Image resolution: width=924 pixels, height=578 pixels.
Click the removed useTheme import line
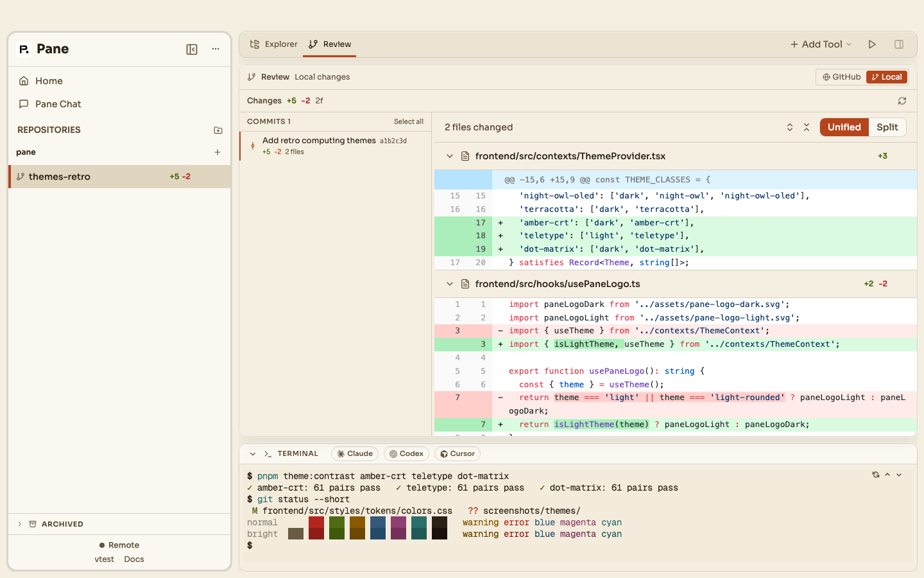(675, 331)
